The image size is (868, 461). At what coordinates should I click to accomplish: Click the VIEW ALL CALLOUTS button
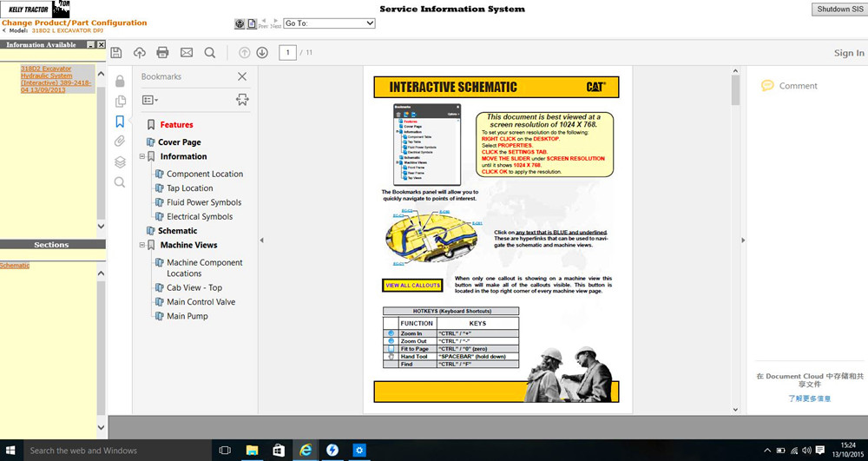(x=412, y=286)
